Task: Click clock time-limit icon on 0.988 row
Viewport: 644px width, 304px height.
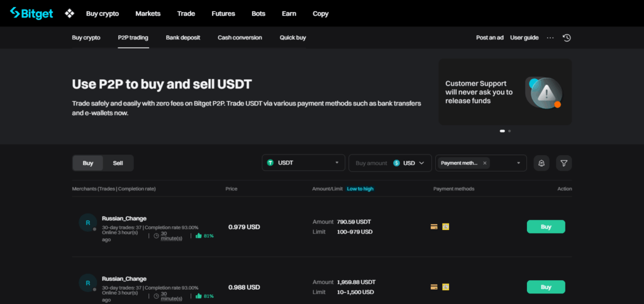Action: pos(156,296)
